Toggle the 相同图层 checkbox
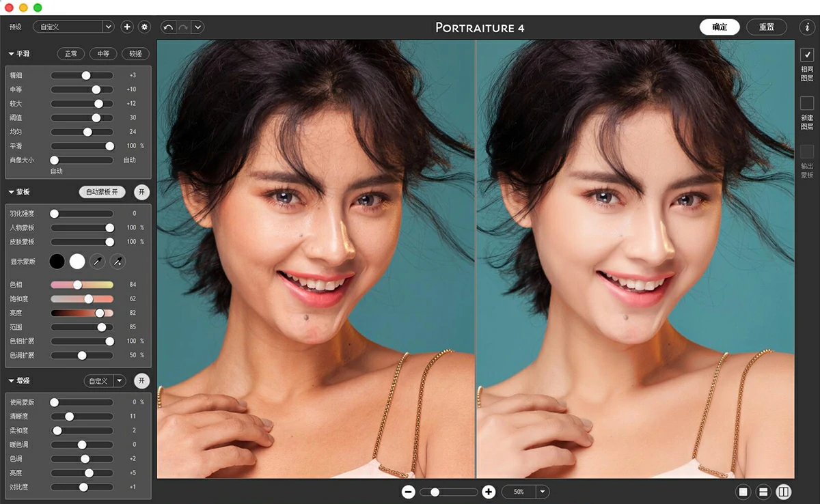820x504 pixels. 807,55
